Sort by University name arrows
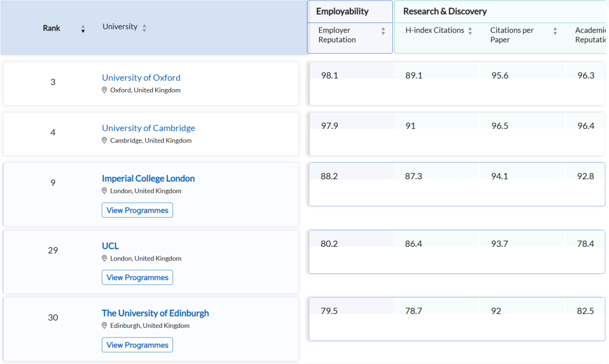Screen dimensions: 609x364 pyautogui.click(x=144, y=28)
